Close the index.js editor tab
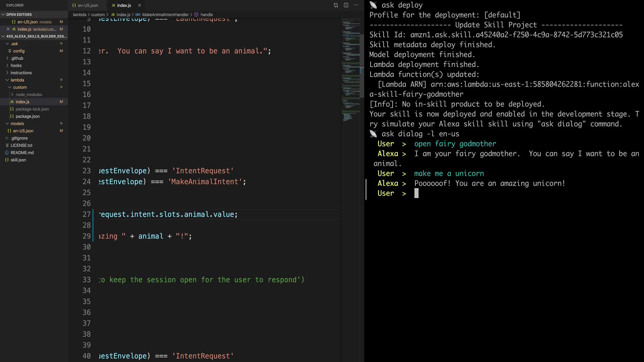This screenshot has width=644, height=362. coord(140,5)
